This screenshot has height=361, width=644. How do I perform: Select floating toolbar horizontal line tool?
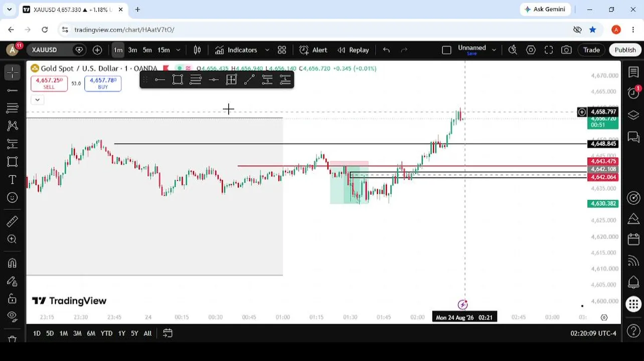click(x=159, y=80)
